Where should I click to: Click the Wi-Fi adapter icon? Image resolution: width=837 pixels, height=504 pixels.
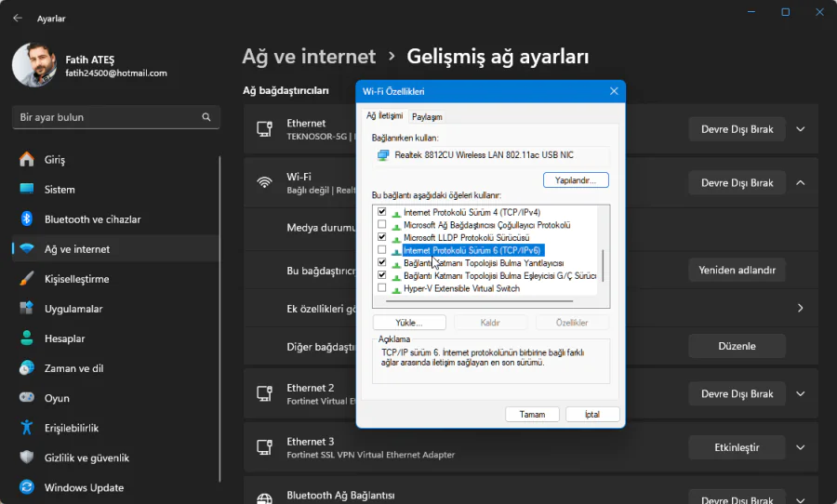265,182
